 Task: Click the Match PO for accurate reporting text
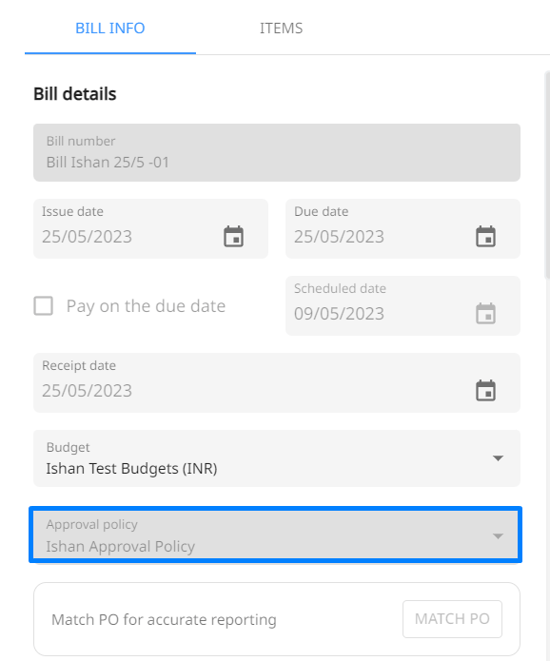click(164, 620)
